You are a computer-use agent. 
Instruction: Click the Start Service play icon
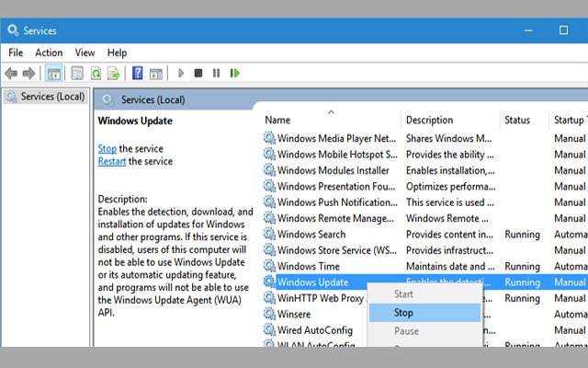181,73
